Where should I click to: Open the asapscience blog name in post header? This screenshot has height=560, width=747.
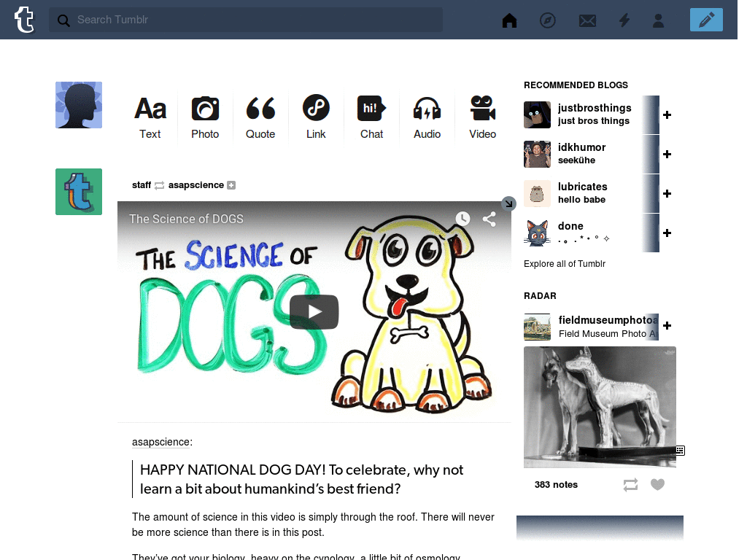pyautogui.click(x=196, y=184)
